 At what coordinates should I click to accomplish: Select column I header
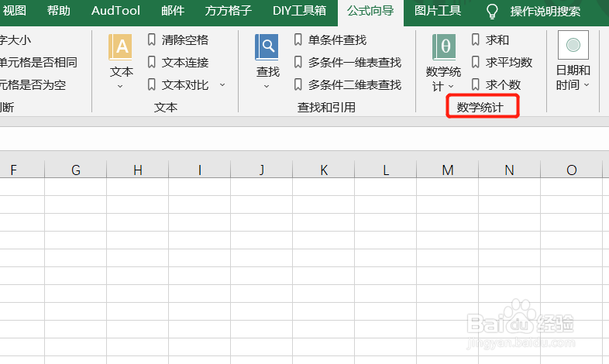click(200, 170)
